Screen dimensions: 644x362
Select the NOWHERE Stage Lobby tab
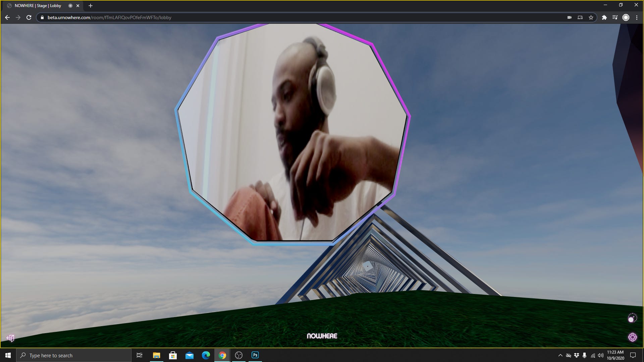[38, 6]
